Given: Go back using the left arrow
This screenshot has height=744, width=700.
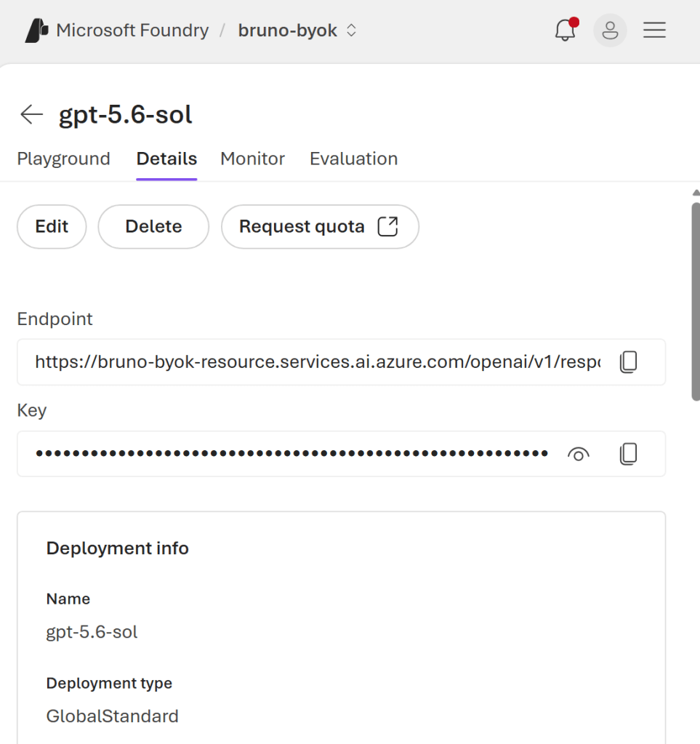Looking at the screenshot, I should [x=32, y=114].
